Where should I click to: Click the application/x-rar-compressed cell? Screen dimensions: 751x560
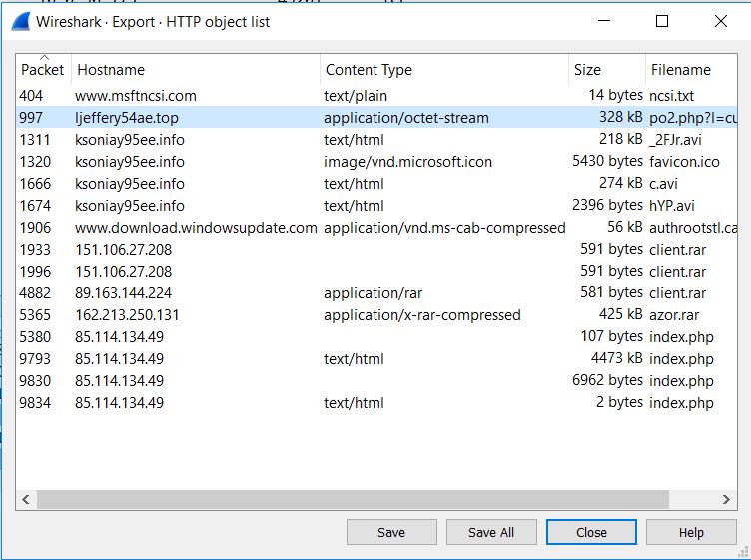422,315
